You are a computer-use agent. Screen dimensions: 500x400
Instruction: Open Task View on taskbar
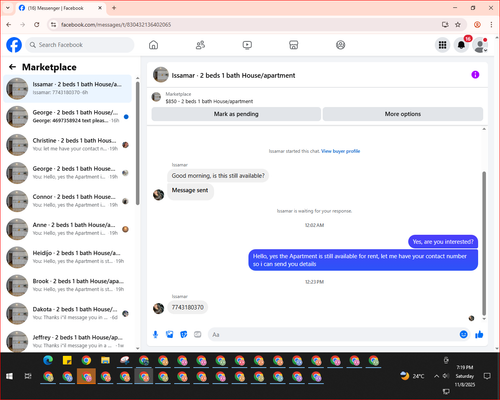28,376
